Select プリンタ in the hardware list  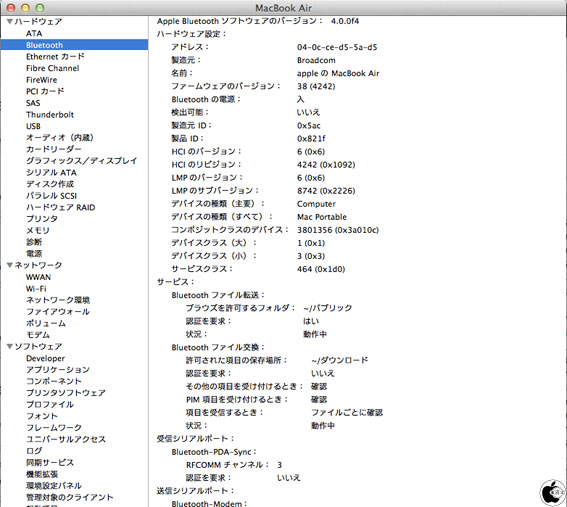pyautogui.click(x=42, y=219)
